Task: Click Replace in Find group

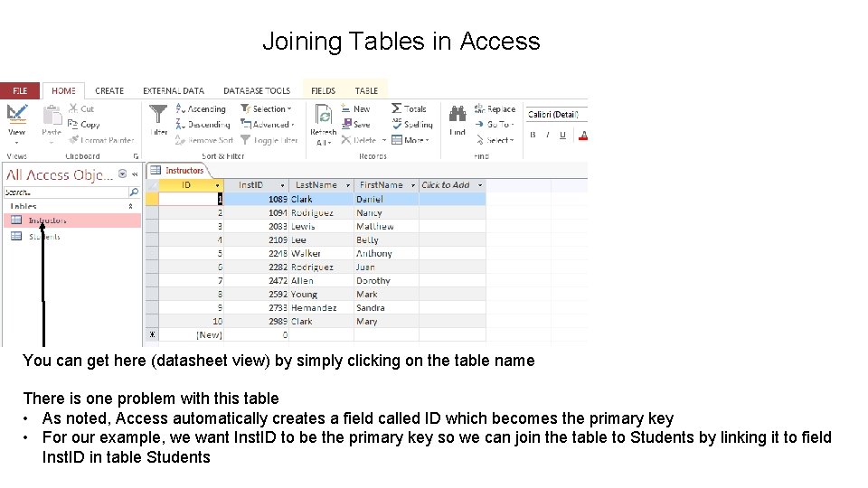Action: (x=495, y=109)
